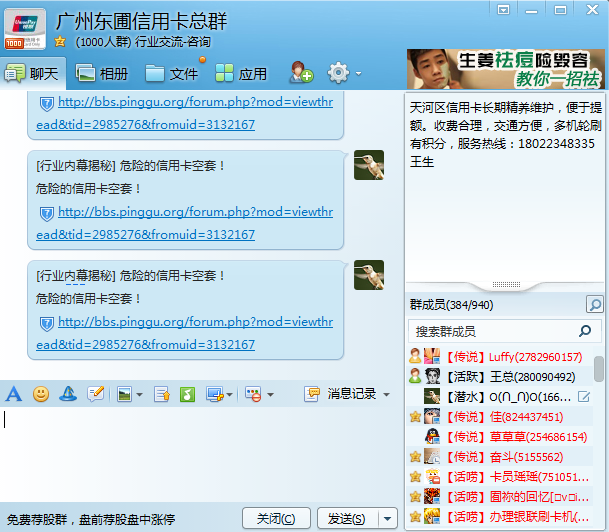The height and width of the screenshot is (532, 609).
Task: Expand the settings gear dropdown arrow
Action: coord(358,73)
